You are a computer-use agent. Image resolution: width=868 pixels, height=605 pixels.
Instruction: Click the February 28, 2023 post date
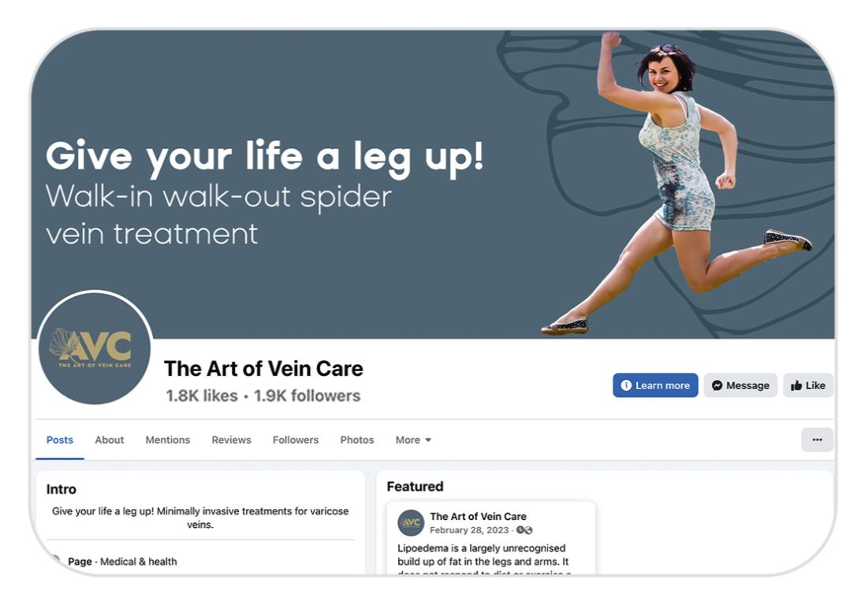(x=469, y=530)
